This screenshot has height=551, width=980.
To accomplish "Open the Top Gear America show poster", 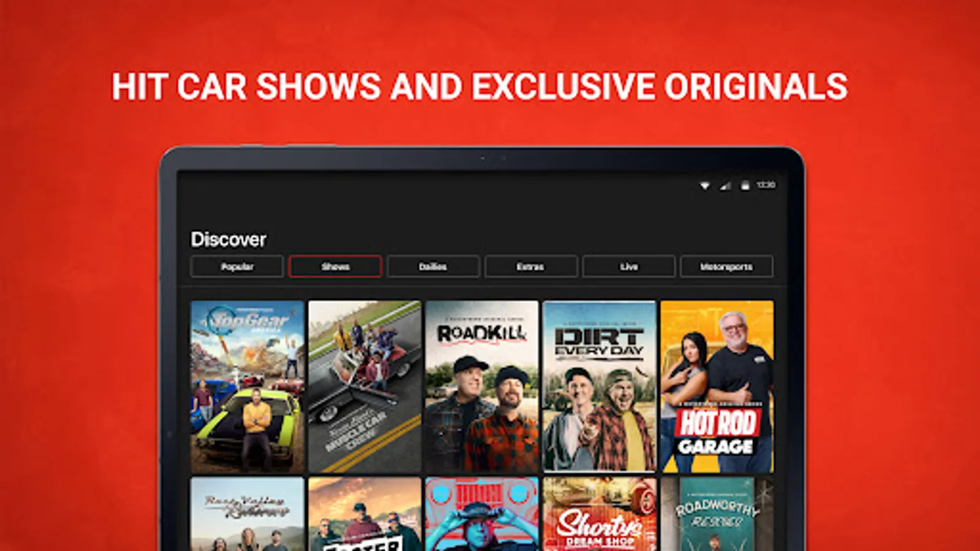I will 247,386.
